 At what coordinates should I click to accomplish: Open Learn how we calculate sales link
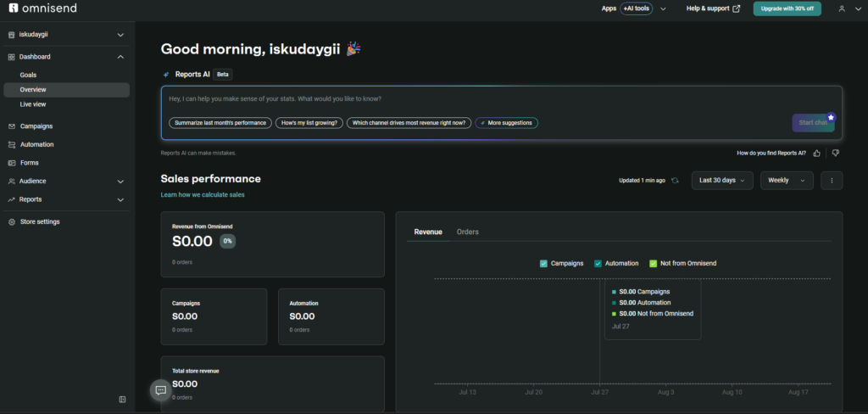pyautogui.click(x=203, y=195)
